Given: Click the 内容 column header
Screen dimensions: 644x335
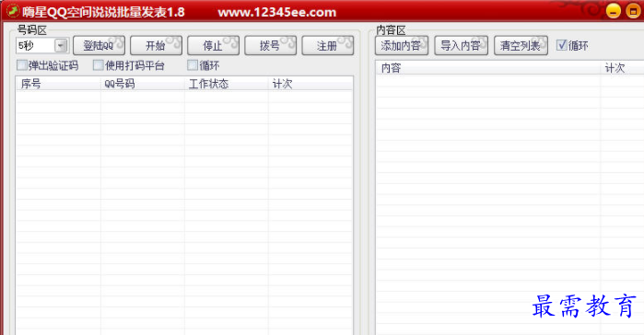Looking at the screenshot, I should tap(488, 68).
